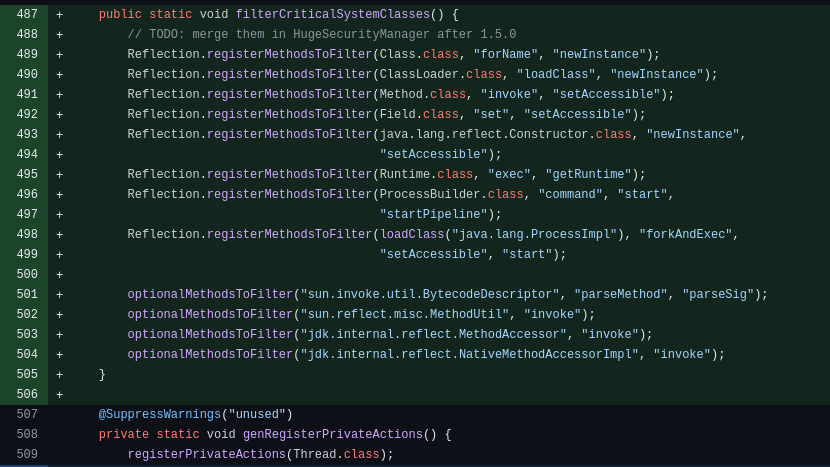830x467 pixels.
Task: Click the "jdk.internal.reflect.NativeMethodAccessorImpl" string
Action: 470,354
